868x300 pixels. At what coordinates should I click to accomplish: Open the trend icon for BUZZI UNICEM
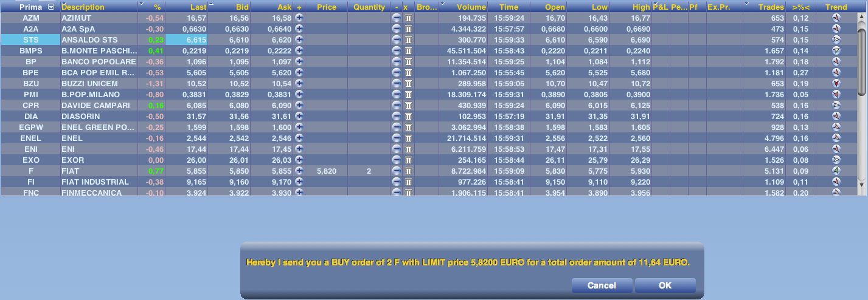[836, 84]
